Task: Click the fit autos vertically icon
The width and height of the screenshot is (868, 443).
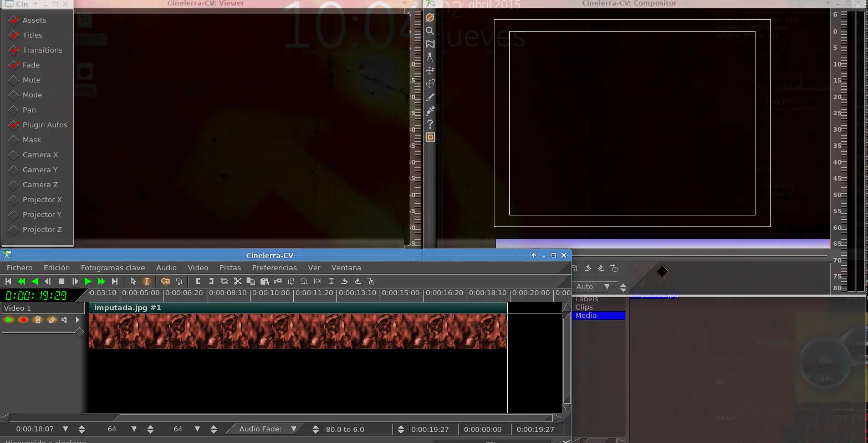Action: [x=331, y=281]
